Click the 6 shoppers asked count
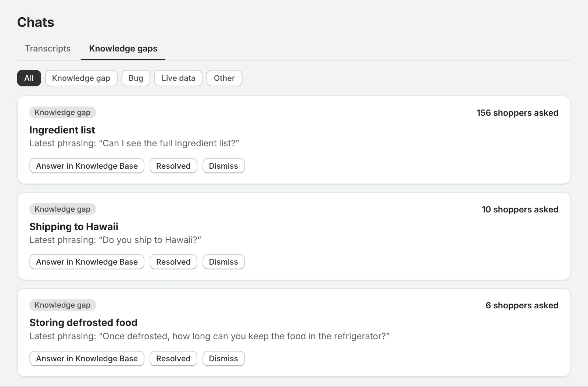This screenshot has height=387, width=588. (x=522, y=305)
